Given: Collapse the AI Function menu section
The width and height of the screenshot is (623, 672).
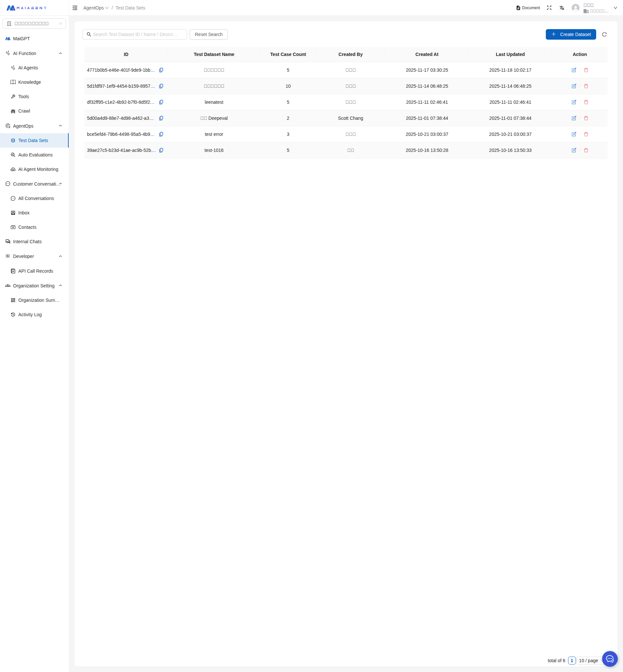Looking at the screenshot, I should click(61, 53).
